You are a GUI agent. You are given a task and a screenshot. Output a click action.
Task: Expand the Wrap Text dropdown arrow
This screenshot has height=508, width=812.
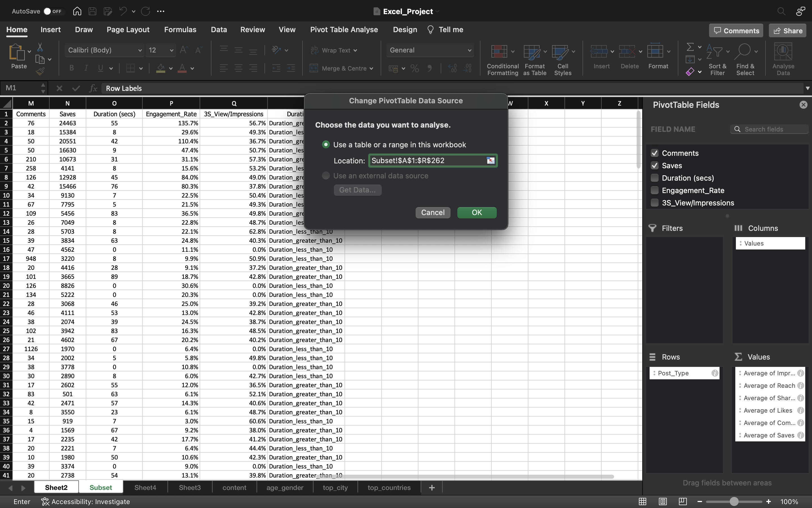coord(355,51)
